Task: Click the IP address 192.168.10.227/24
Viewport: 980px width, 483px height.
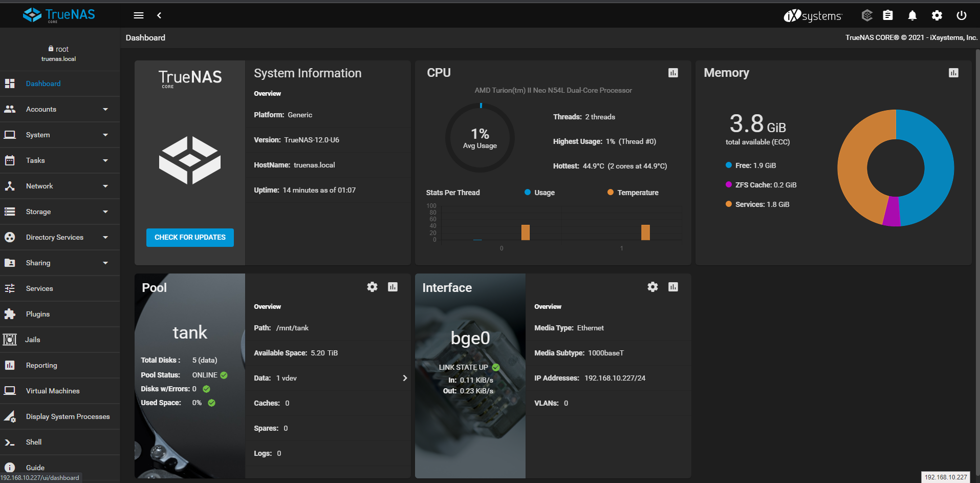Action: click(x=615, y=378)
